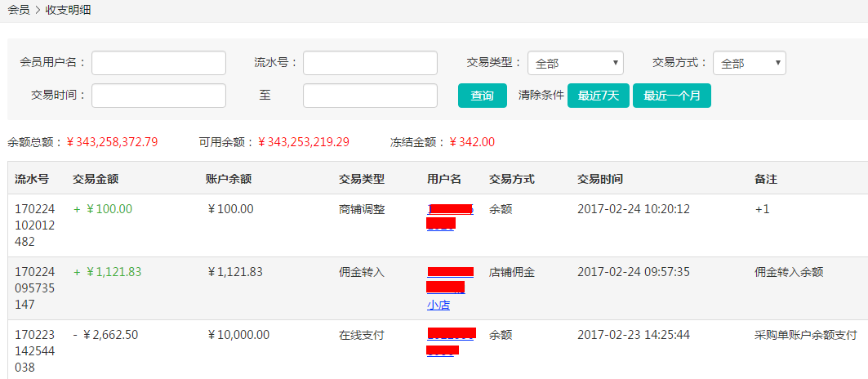Viewport: 868px width, 379px height.
Task: Click the 交易金额 column header
Action: (x=96, y=179)
